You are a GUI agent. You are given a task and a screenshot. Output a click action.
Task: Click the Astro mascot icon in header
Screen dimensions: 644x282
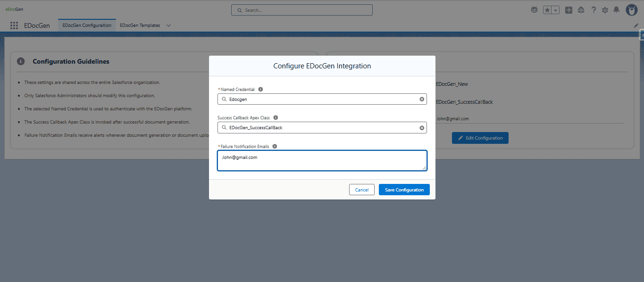click(x=535, y=10)
